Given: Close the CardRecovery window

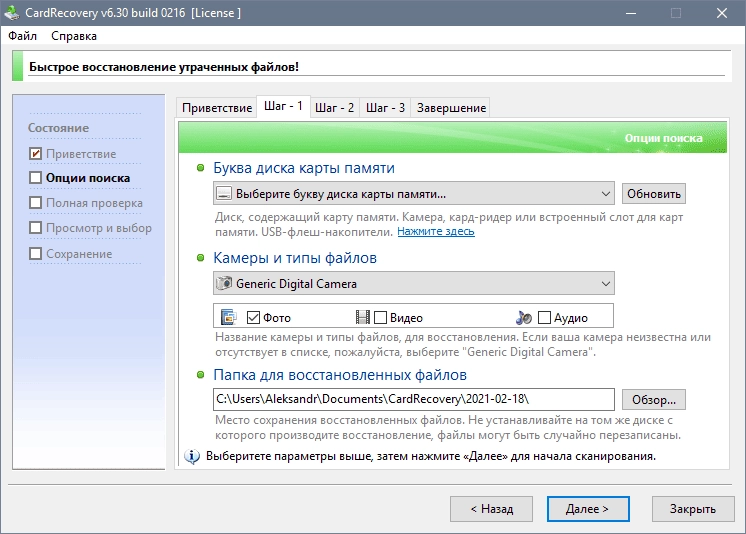Looking at the screenshot, I should pyautogui.click(x=722, y=13).
